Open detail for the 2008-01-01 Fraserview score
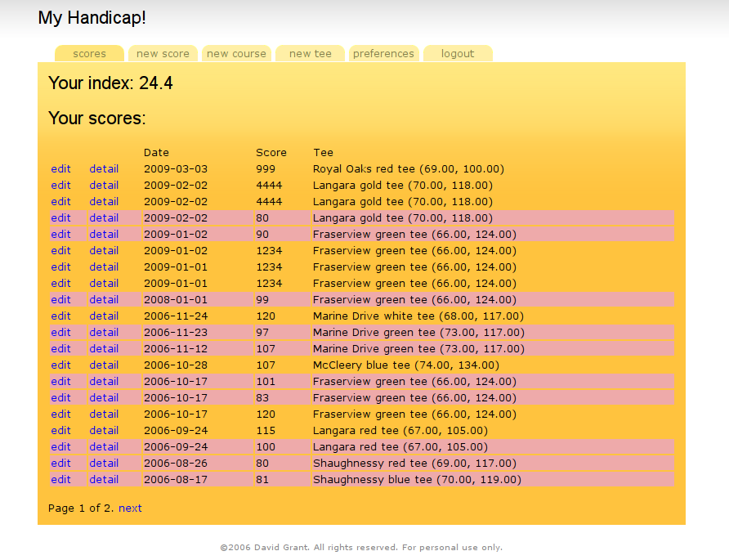Screen dimensions: 729x560 pyautogui.click(x=104, y=299)
